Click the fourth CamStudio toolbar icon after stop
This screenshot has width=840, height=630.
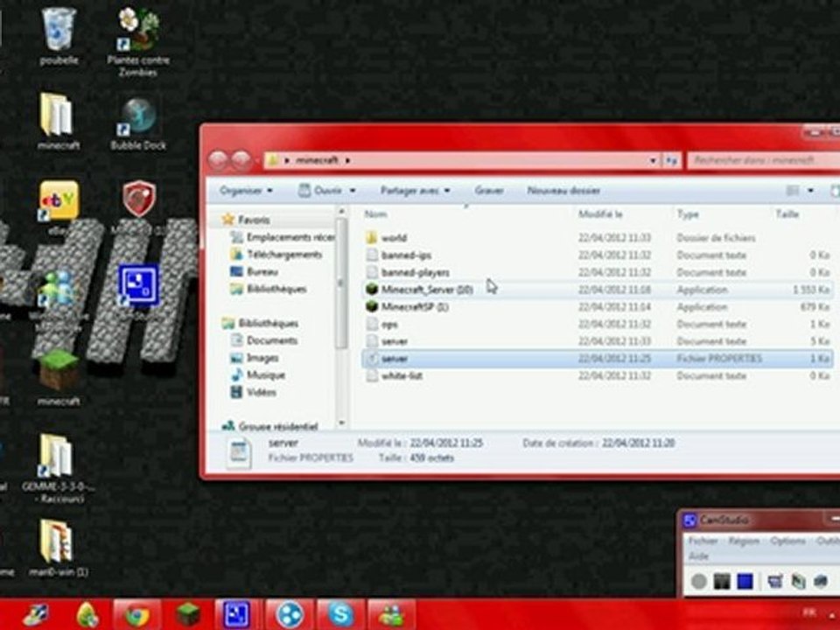[775, 581]
